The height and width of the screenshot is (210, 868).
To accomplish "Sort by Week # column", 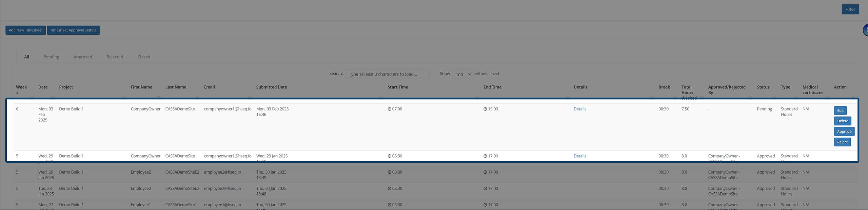I will [21, 90].
